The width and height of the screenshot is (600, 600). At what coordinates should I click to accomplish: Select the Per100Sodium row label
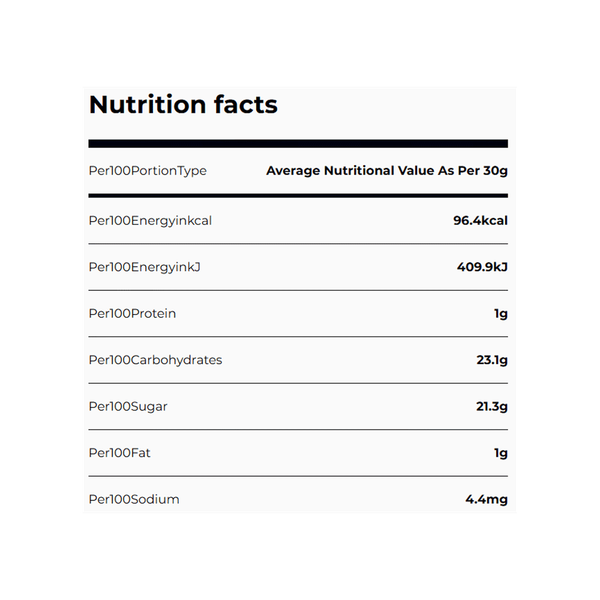coord(134,499)
